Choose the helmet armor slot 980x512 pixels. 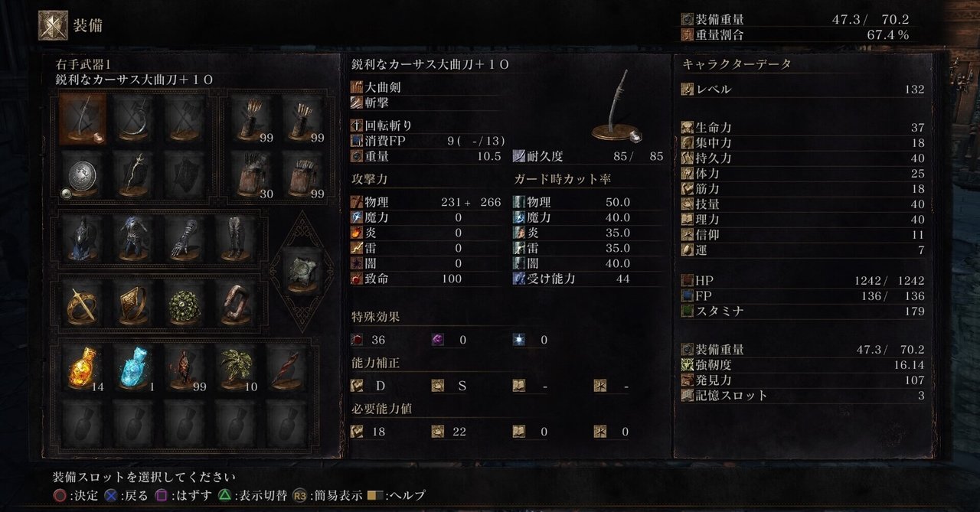(83, 240)
